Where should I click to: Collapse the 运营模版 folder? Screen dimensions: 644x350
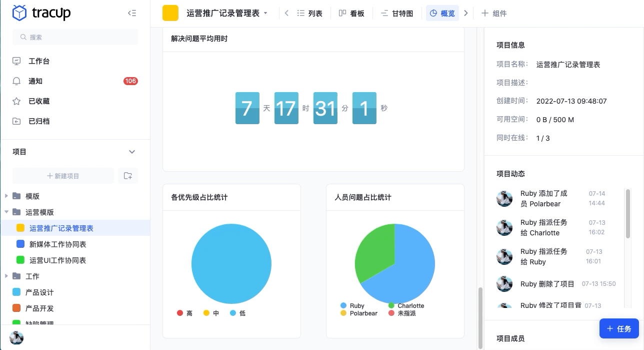(6, 212)
